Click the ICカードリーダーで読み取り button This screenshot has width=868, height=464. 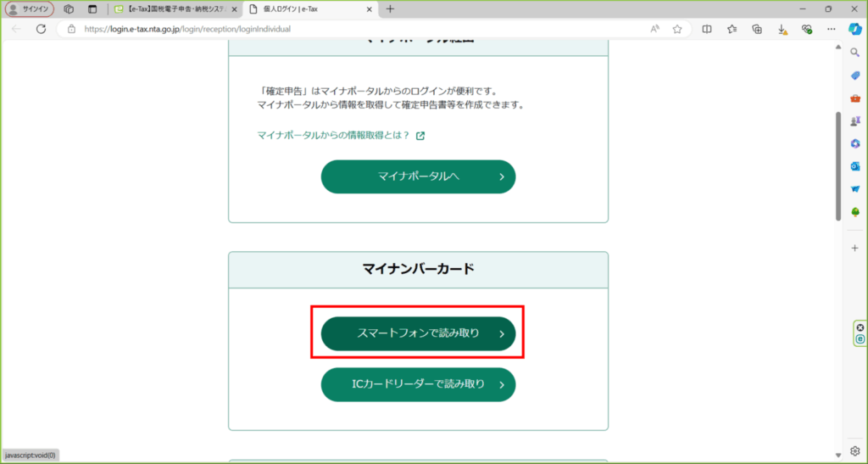tap(418, 384)
